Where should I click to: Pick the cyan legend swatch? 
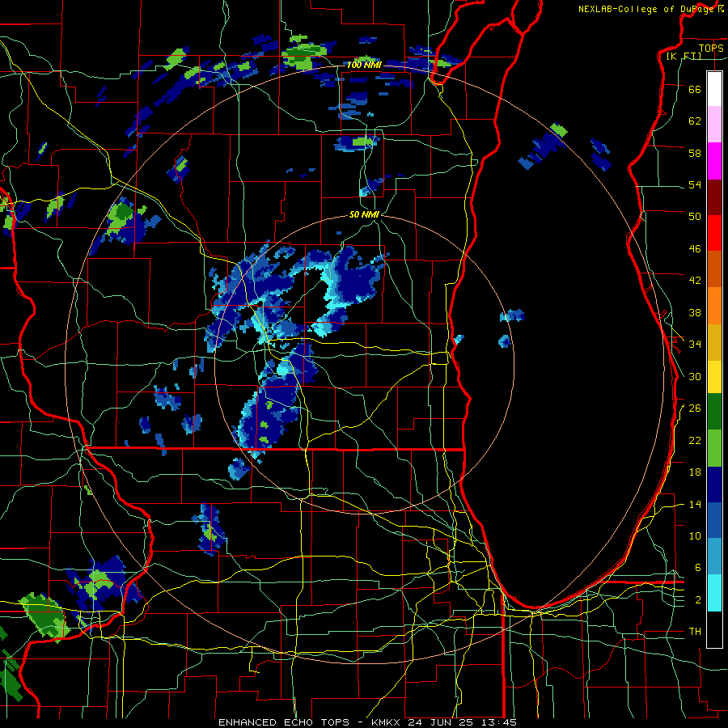(714, 592)
